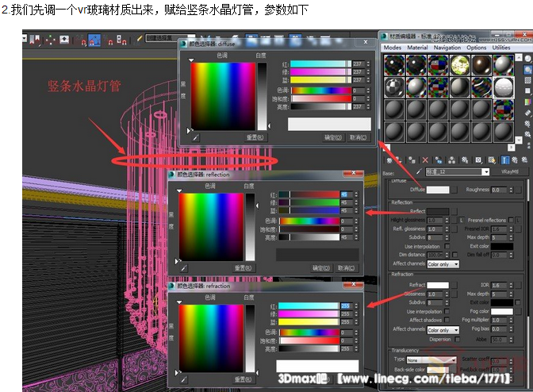Open Navigation menu in material editor

pos(447,48)
